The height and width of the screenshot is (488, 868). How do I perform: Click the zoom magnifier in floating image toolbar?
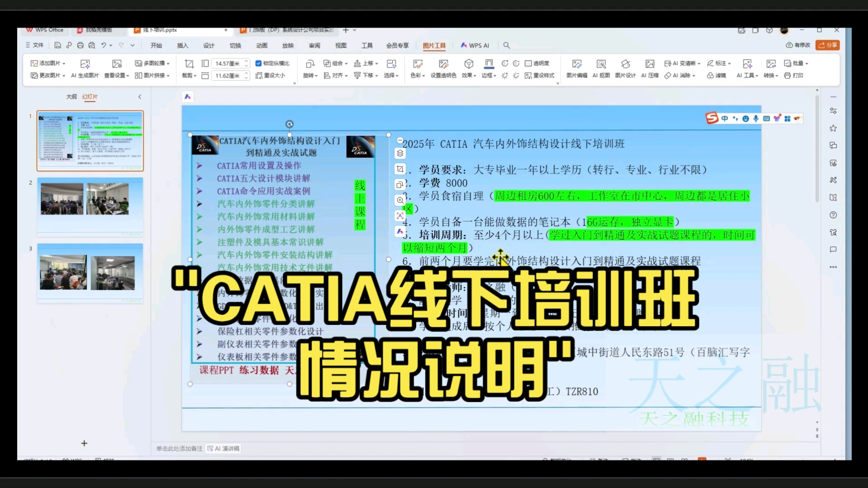[400, 200]
